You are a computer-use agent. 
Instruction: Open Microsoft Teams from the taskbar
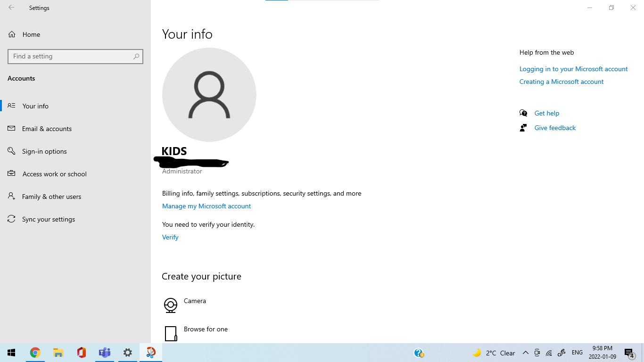pyautogui.click(x=105, y=353)
